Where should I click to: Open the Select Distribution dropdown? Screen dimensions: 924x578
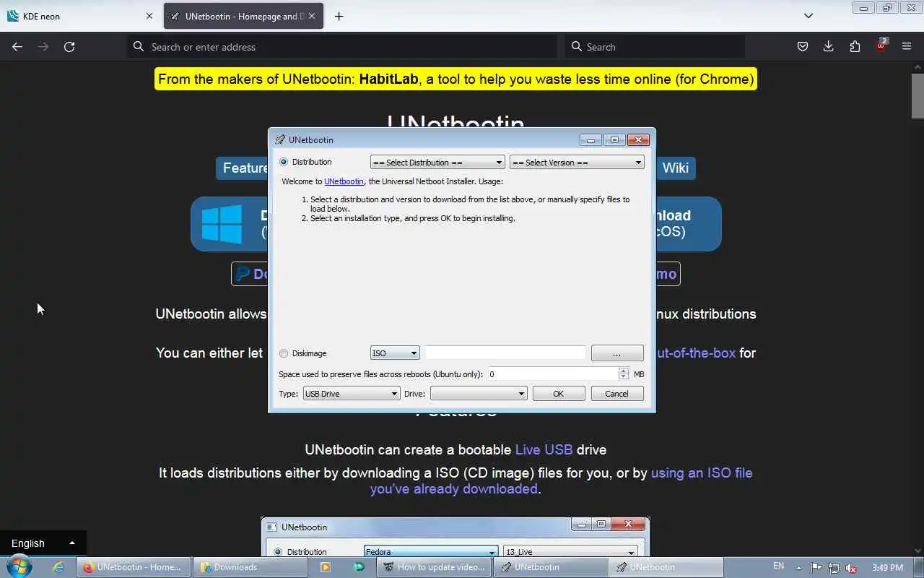(x=437, y=163)
